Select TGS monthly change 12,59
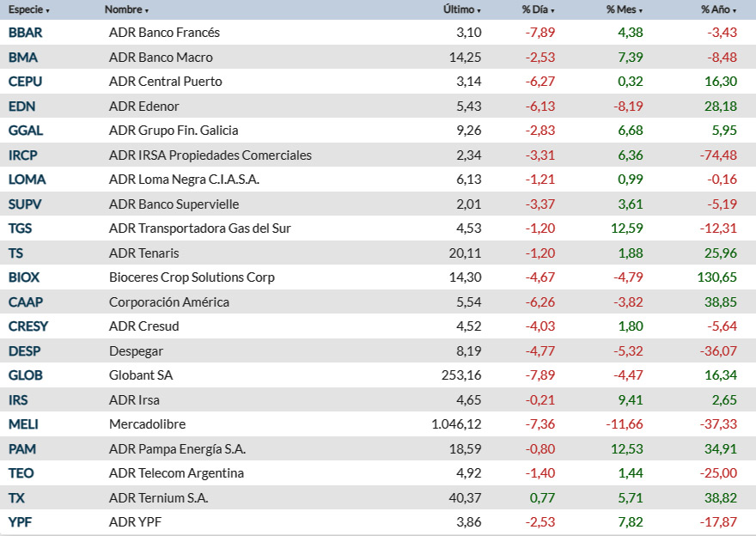This screenshot has width=756, height=536. point(627,228)
